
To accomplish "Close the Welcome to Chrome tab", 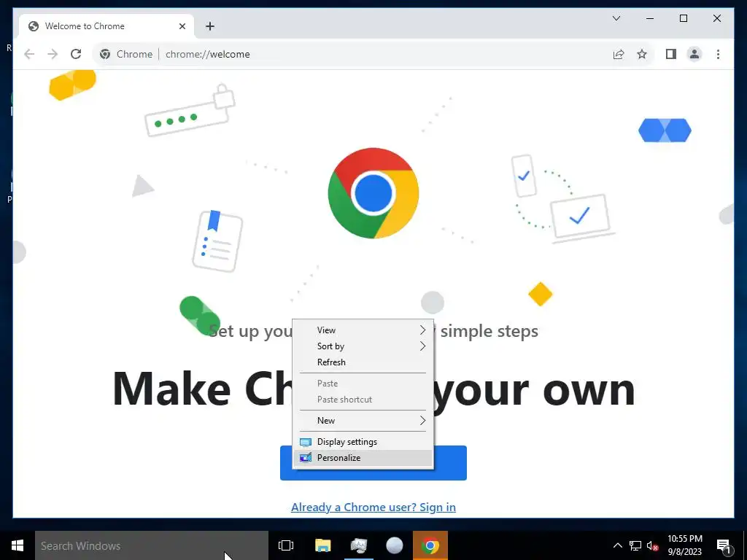I will tap(182, 26).
